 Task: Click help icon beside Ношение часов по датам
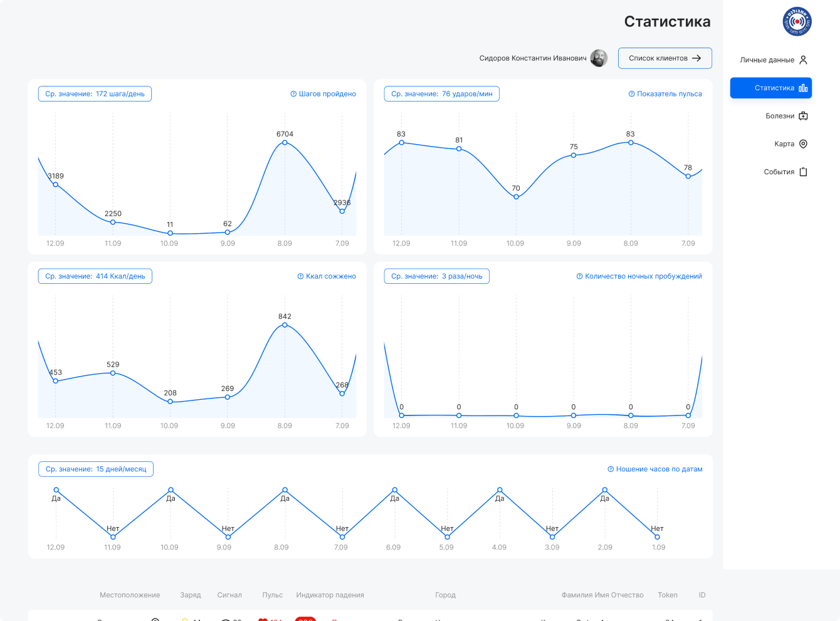[611, 469]
